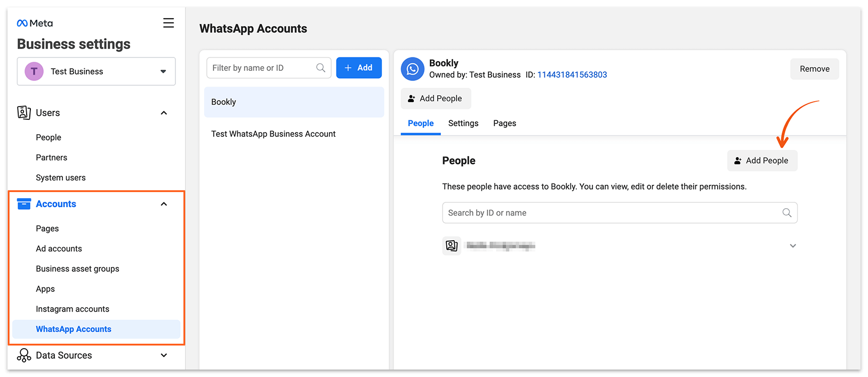The width and height of the screenshot is (868, 377).
Task: Click the Search by ID or name field
Action: (620, 212)
